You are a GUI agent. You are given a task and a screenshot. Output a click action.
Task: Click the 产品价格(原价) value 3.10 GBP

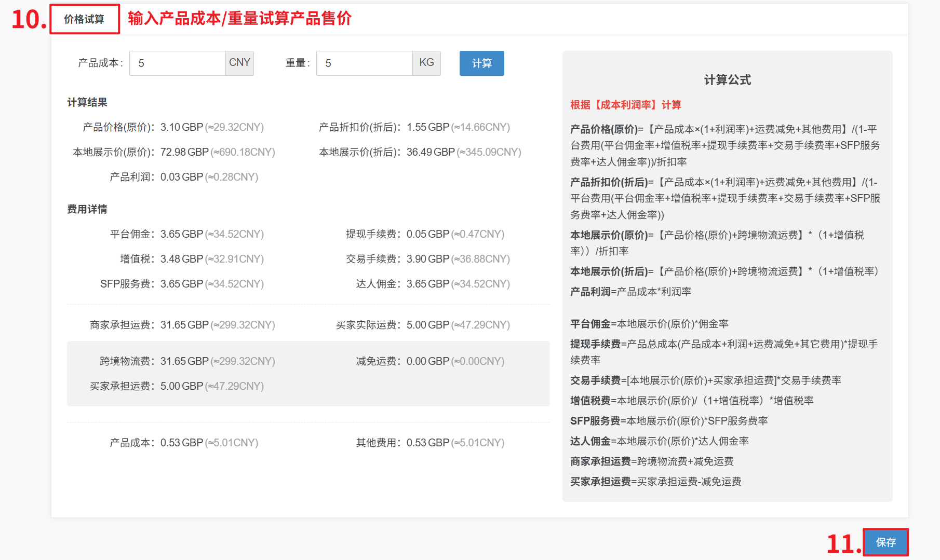(x=181, y=127)
